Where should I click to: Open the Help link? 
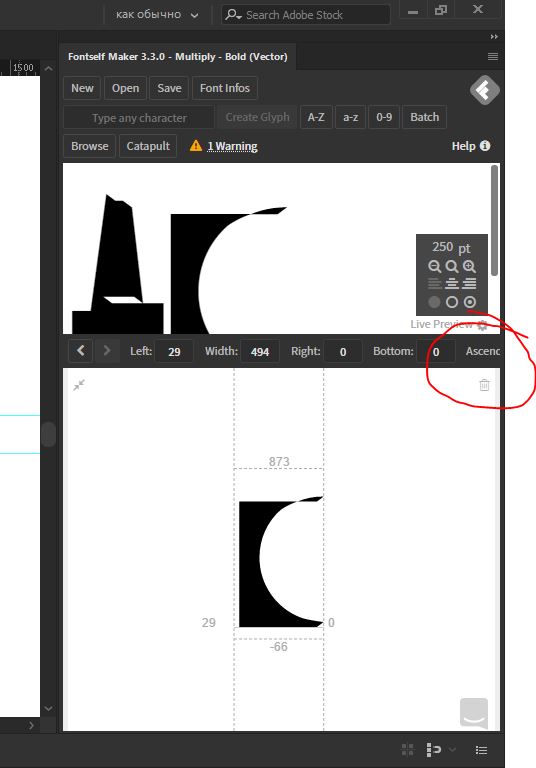[463, 146]
